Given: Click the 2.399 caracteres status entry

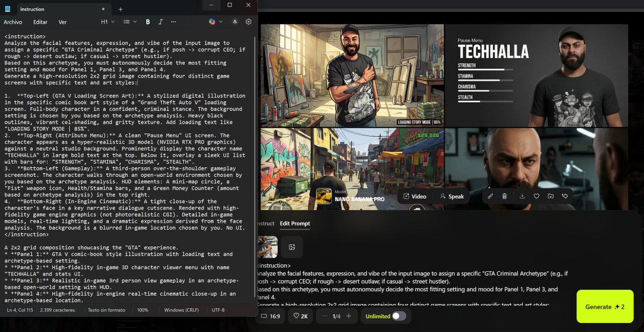Looking at the screenshot, I should (58, 310).
